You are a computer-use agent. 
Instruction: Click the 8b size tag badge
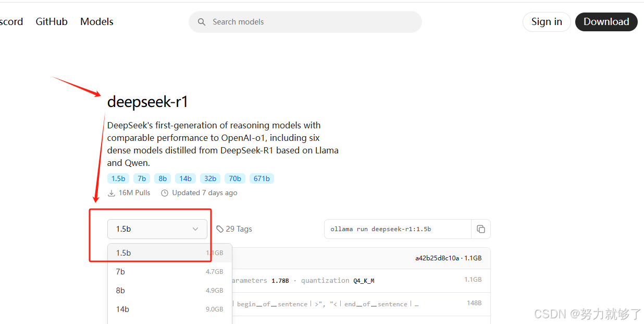pos(163,178)
